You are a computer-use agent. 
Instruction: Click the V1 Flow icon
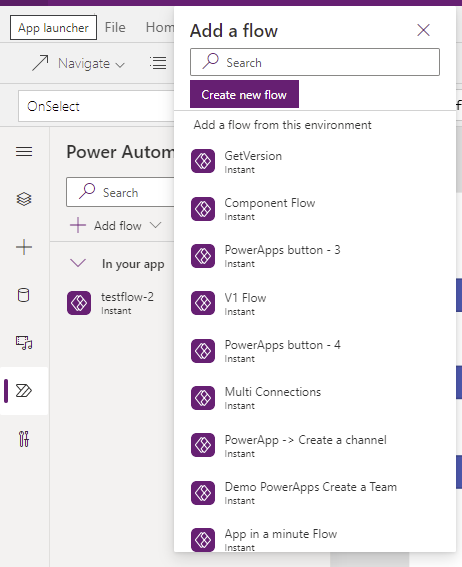coord(203,303)
